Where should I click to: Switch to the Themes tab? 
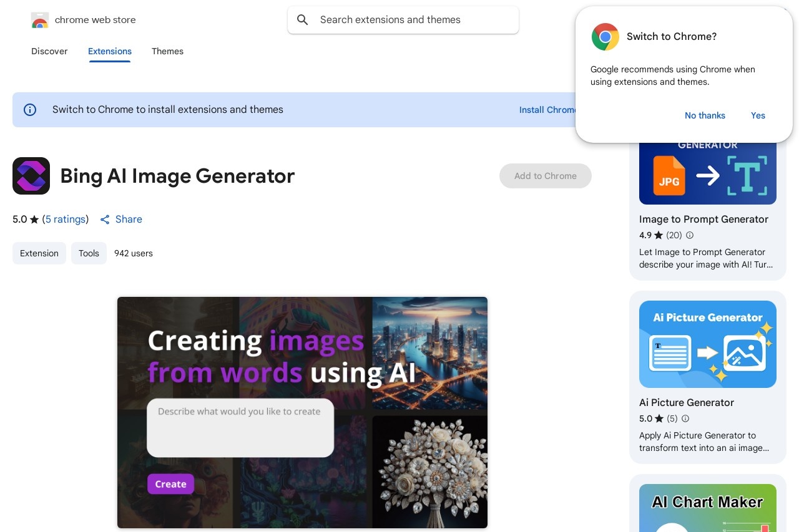point(167,51)
